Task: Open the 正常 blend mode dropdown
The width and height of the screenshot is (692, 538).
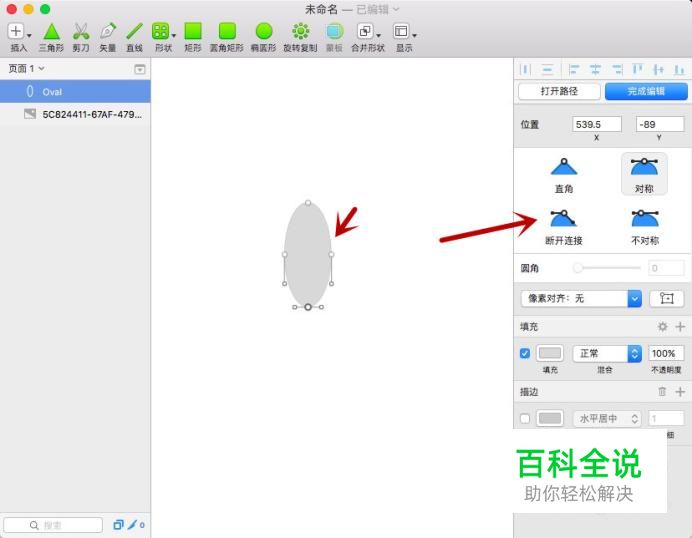Action: click(x=606, y=353)
